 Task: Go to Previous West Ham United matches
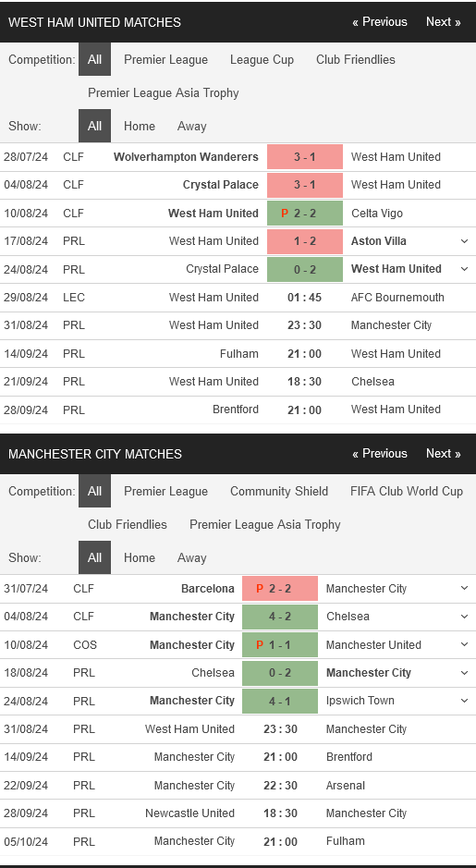click(x=380, y=22)
